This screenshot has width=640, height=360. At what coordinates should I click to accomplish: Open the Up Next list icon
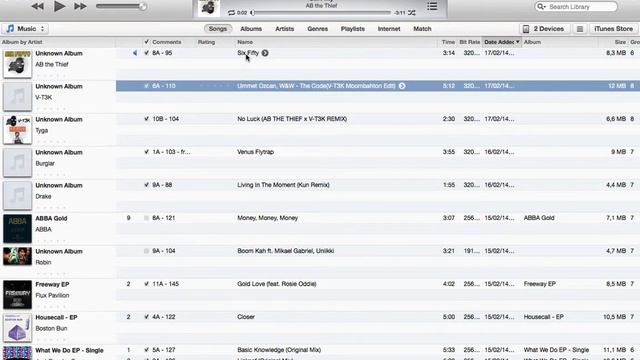pyautogui.click(x=432, y=6)
